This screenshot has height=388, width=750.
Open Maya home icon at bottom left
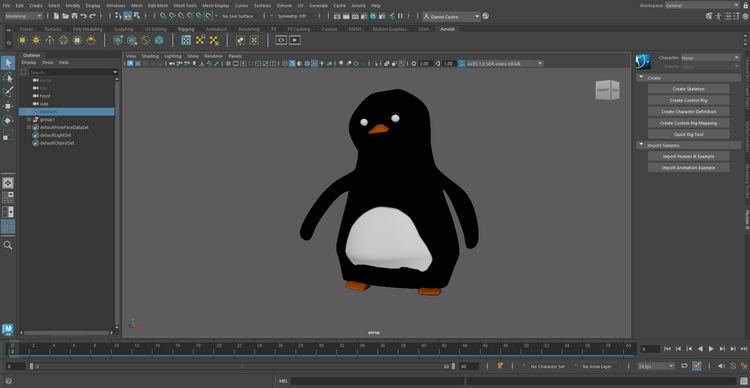tap(8, 330)
